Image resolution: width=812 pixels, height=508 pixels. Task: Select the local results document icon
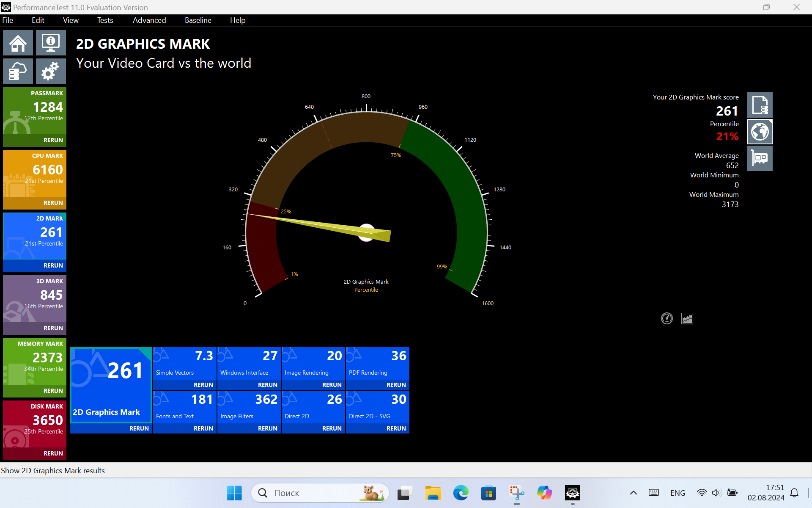(760, 105)
